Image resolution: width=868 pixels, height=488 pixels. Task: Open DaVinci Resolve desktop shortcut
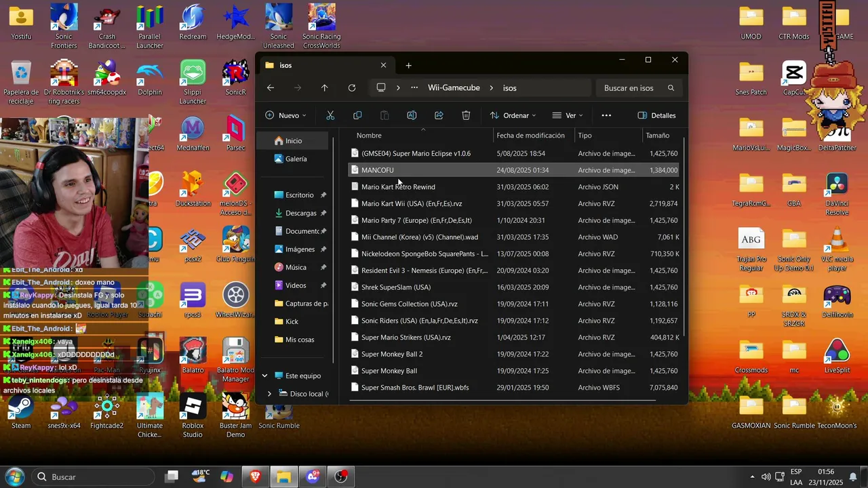837,194
